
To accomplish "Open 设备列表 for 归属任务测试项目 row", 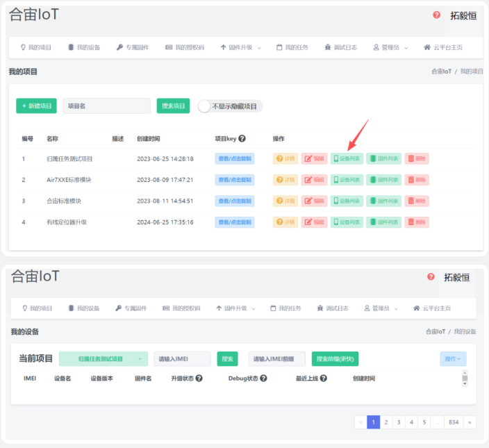I will 347,158.
